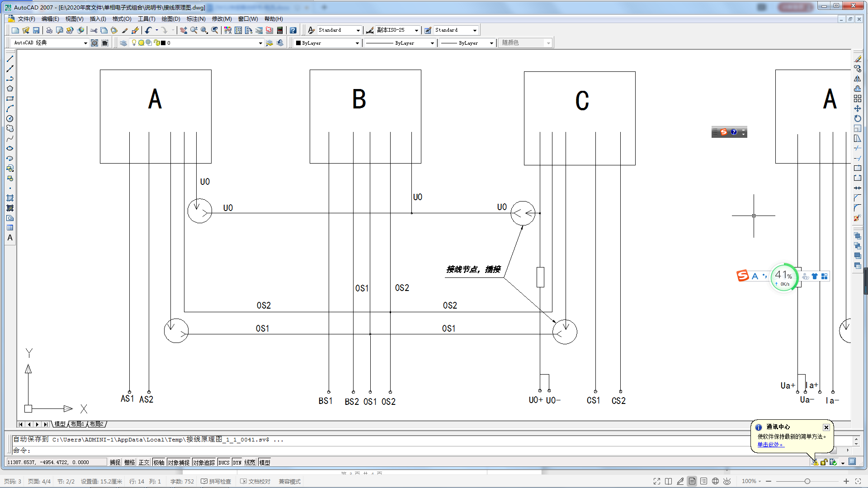This screenshot has width=868, height=488.
Task: Open the 绘图(D) menu
Action: click(x=170, y=19)
